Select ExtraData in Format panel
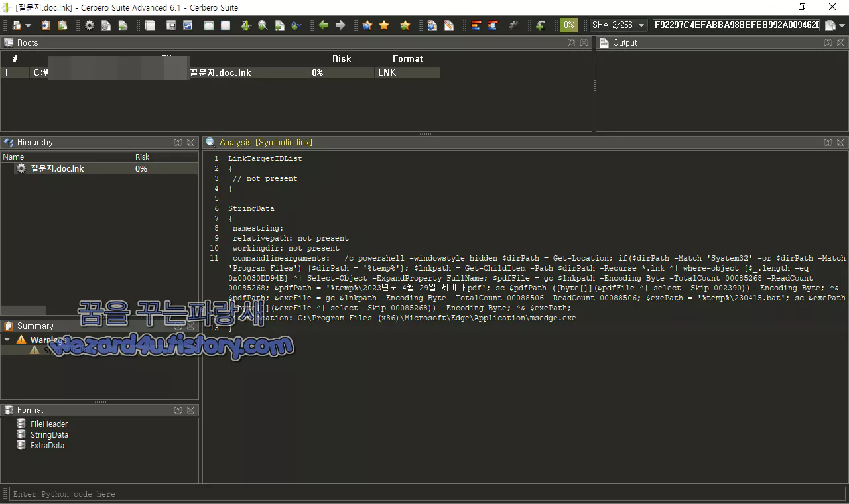The image size is (849, 504). (47, 446)
